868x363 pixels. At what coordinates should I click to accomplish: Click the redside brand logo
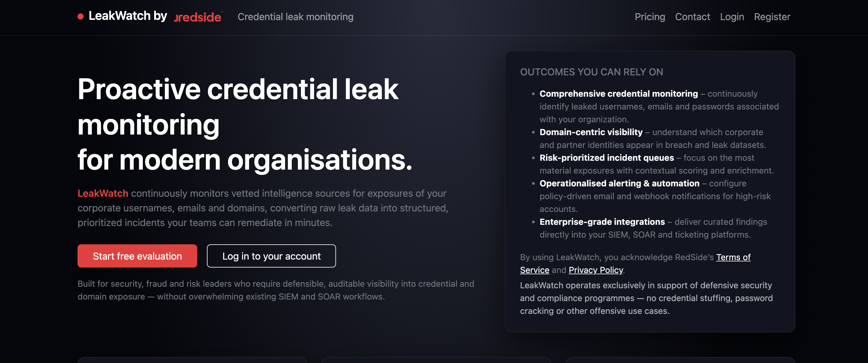(x=198, y=17)
